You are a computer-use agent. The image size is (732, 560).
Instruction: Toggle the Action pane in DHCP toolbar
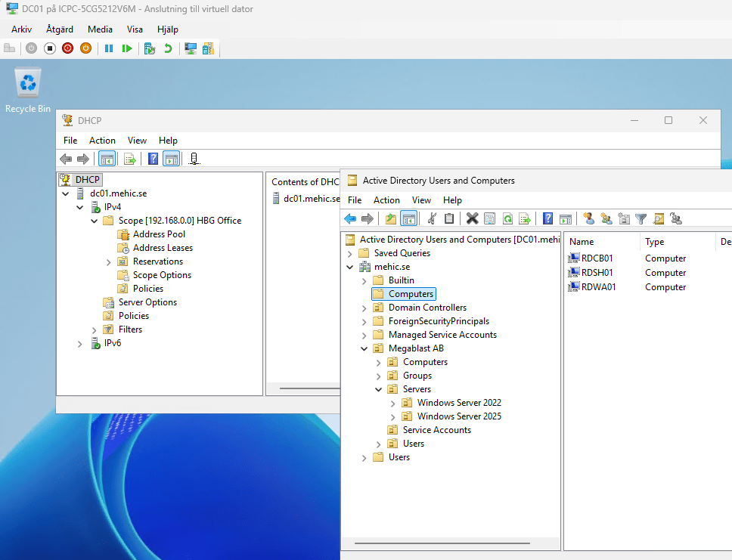pyautogui.click(x=172, y=159)
